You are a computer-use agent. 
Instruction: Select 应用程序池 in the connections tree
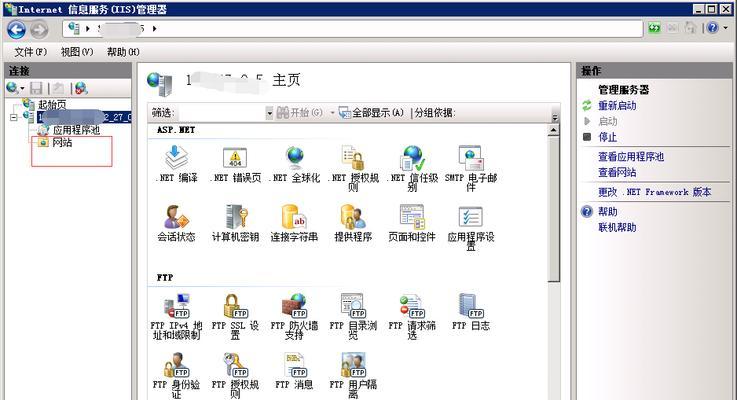(76, 130)
